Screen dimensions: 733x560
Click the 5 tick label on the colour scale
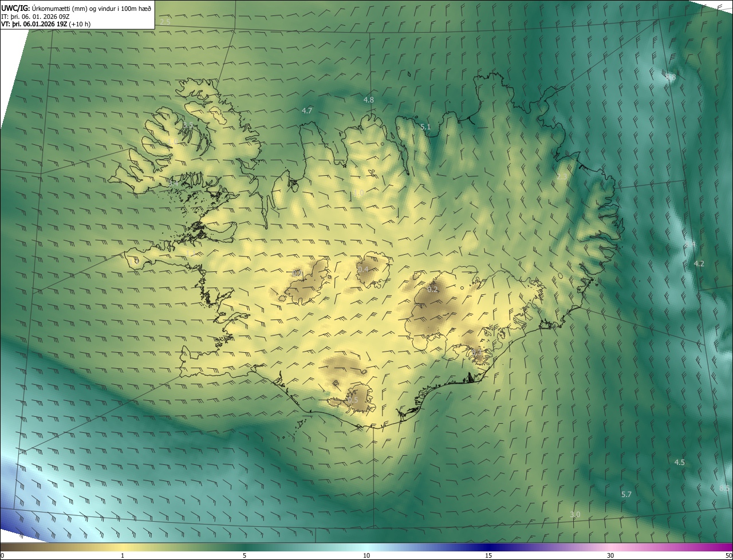click(x=245, y=556)
